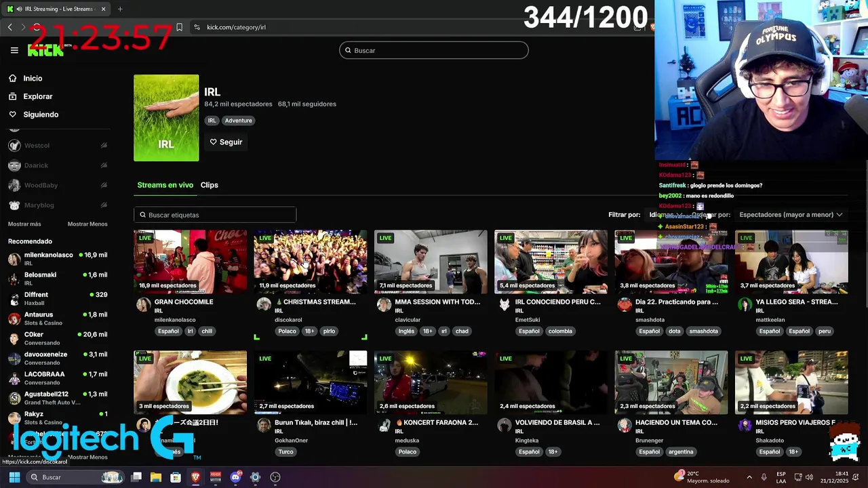Image resolution: width=868 pixels, height=488 pixels.
Task: Click milenkanolasco avatar under GRAN CHOCOMILE
Action: click(143, 304)
